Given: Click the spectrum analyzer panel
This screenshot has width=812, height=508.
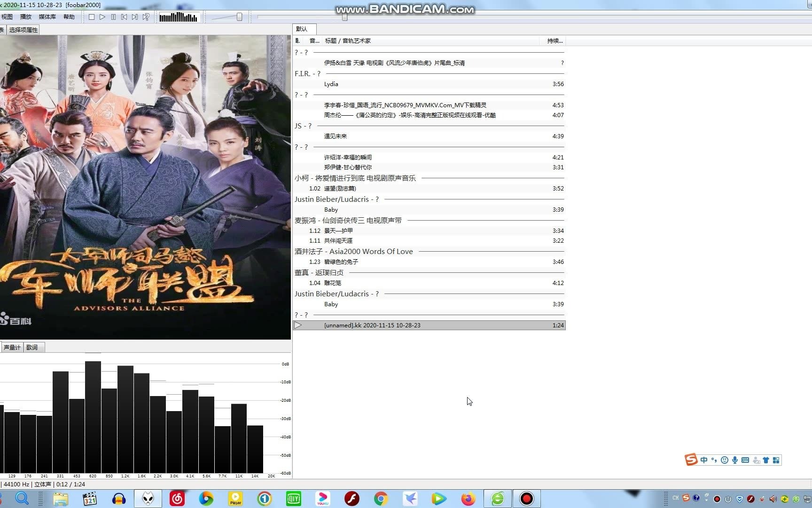Looking at the screenshot, I should tap(146, 416).
